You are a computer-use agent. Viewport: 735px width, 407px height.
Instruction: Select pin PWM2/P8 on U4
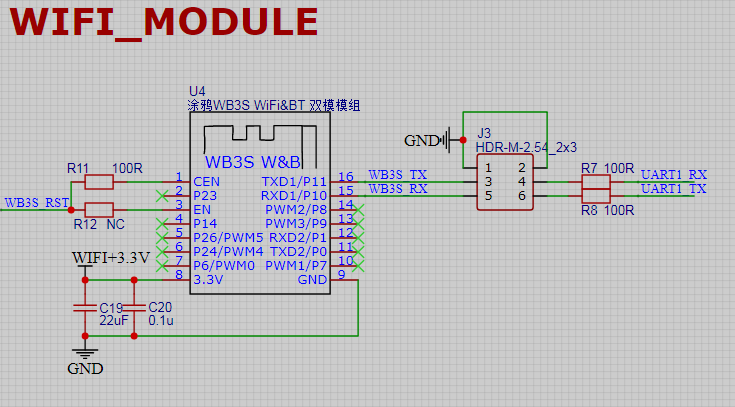[296, 210]
